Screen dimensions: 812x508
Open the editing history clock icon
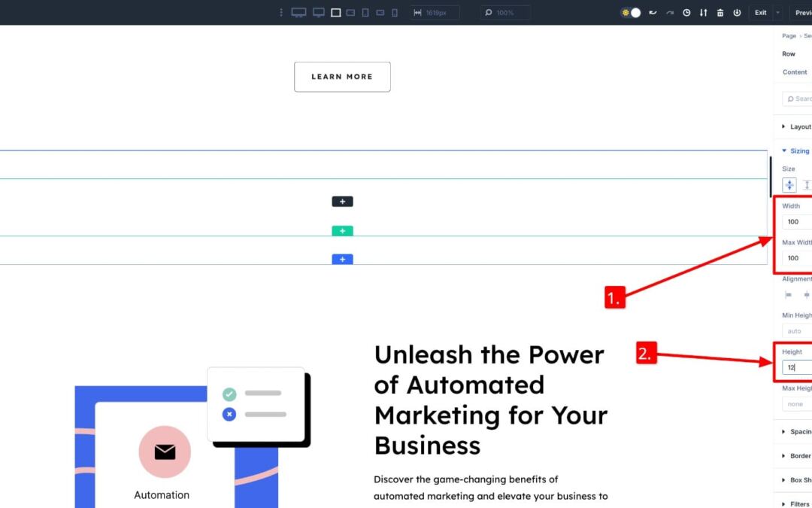[686, 12]
